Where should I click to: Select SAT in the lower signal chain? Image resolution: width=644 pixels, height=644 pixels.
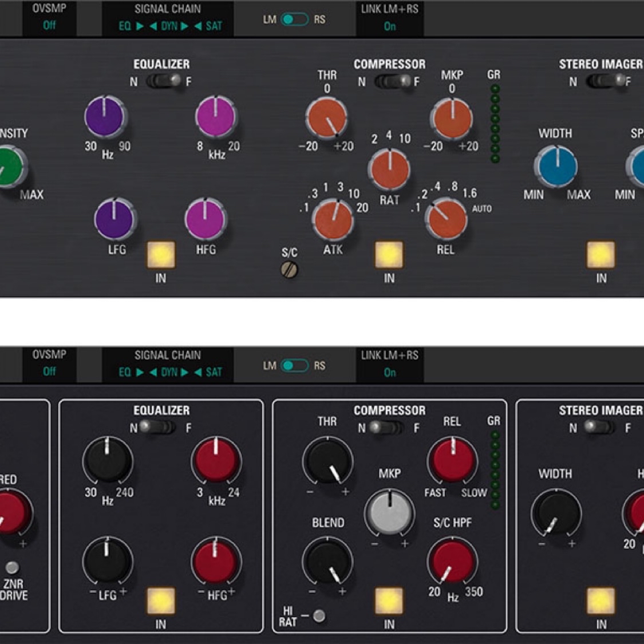click(214, 372)
